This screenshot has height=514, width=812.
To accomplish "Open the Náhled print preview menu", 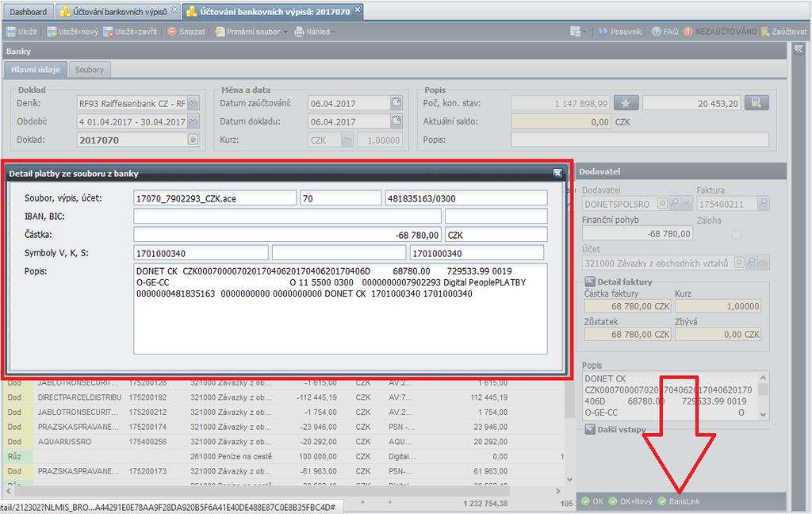I will tap(313, 32).
